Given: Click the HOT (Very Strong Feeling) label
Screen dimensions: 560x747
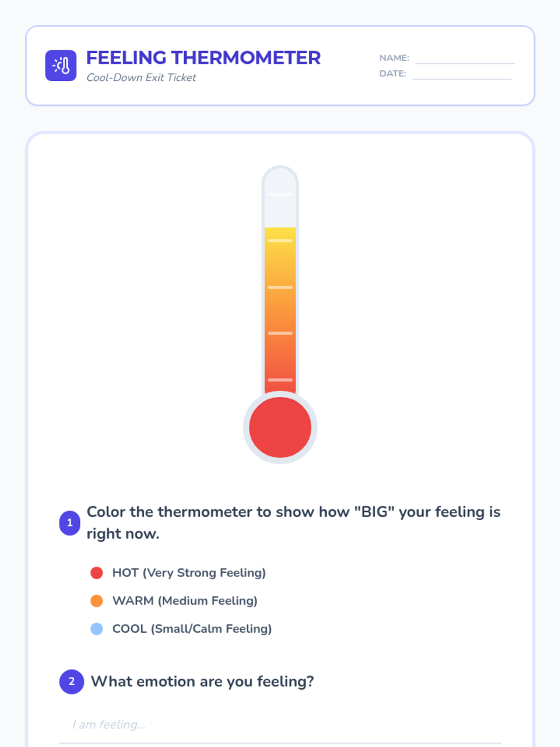Looking at the screenshot, I should pyautogui.click(x=189, y=573).
